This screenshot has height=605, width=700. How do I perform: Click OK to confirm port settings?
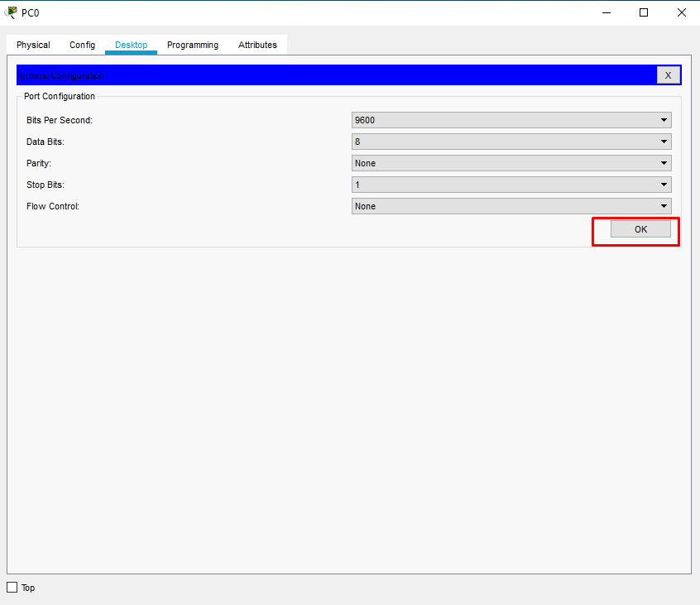(640, 229)
